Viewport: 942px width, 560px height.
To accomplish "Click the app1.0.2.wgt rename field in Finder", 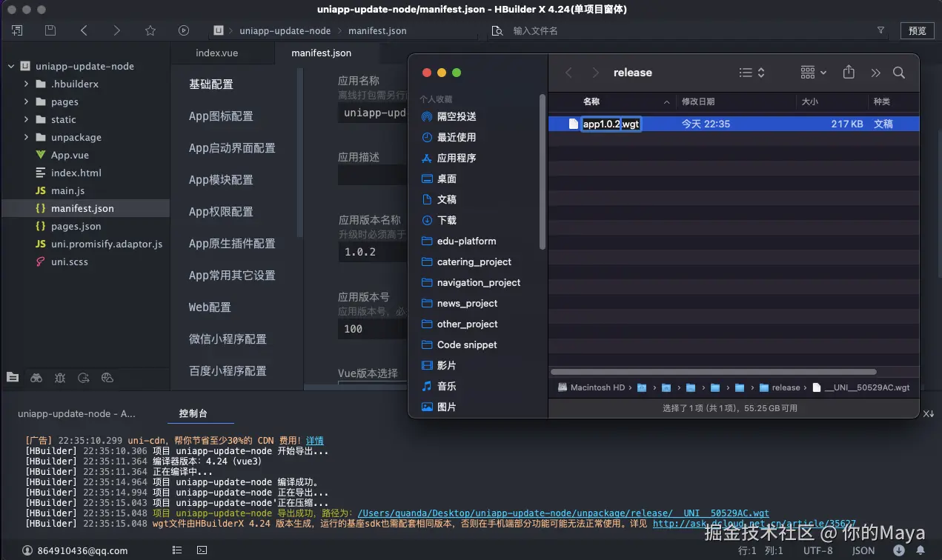I will click(611, 124).
